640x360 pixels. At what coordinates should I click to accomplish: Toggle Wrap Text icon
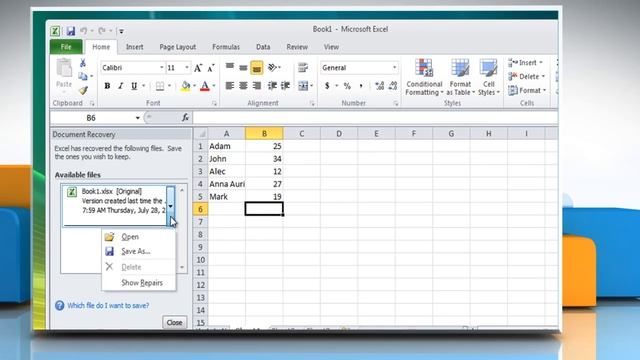[x=303, y=67]
